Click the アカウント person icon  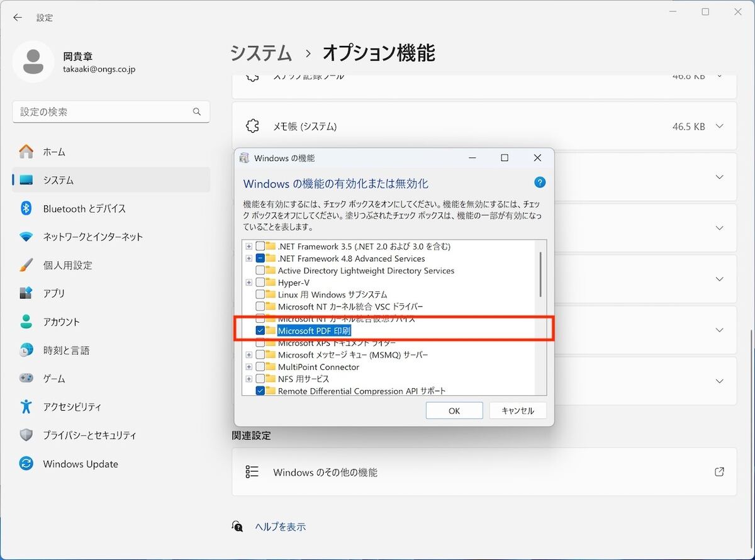pos(26,322)
